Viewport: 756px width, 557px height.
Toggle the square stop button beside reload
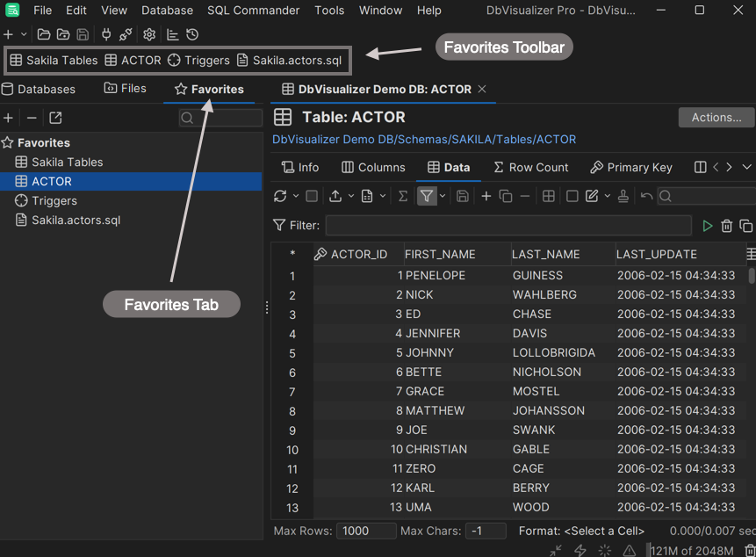312,196
